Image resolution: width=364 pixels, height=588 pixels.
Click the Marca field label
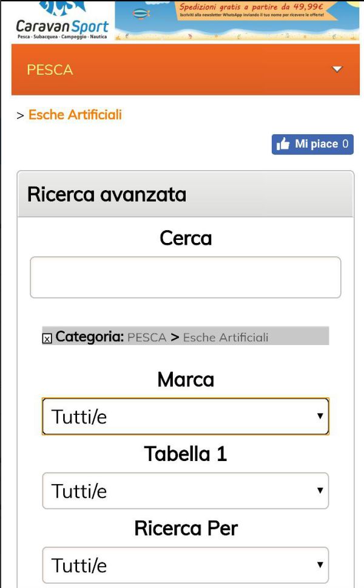coord(186,380)
